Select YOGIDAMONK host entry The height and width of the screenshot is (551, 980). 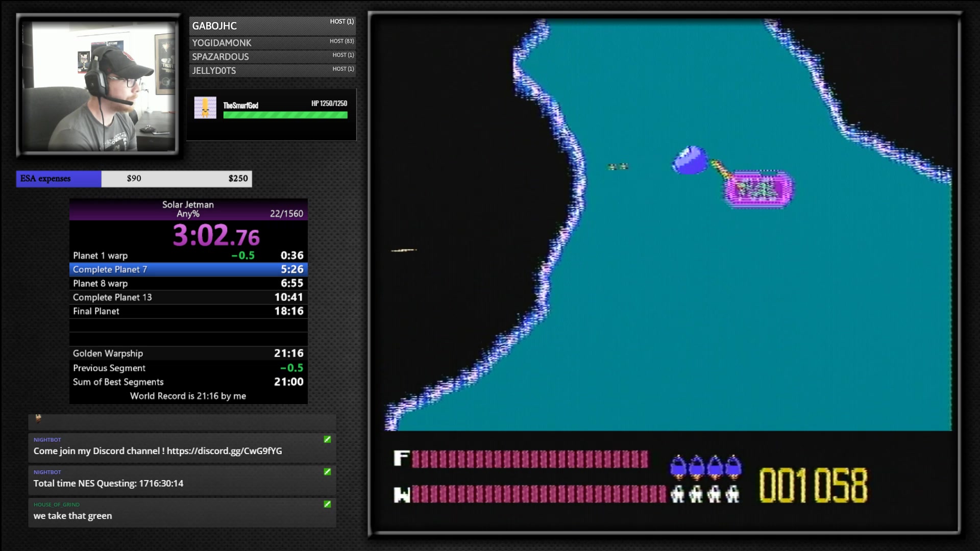point(272,43)
